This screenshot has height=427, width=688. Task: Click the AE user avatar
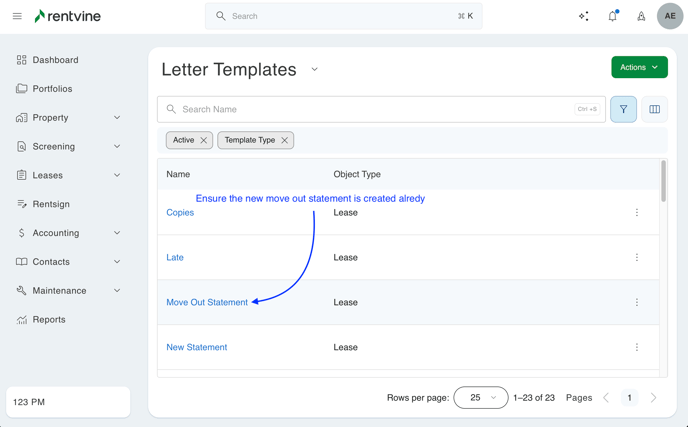point(670,16)
